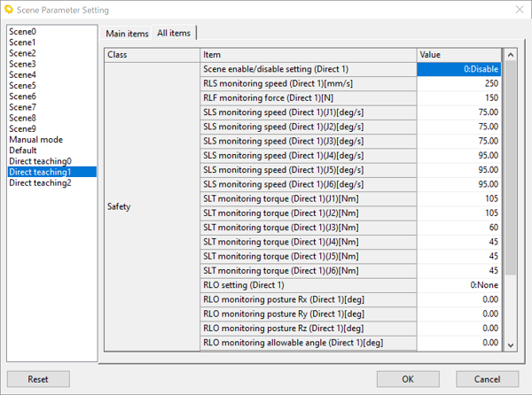This screenshot has width=532, height=395.
Task: Choose Direct teaching2 from the list
Action: tap(40, 183)
